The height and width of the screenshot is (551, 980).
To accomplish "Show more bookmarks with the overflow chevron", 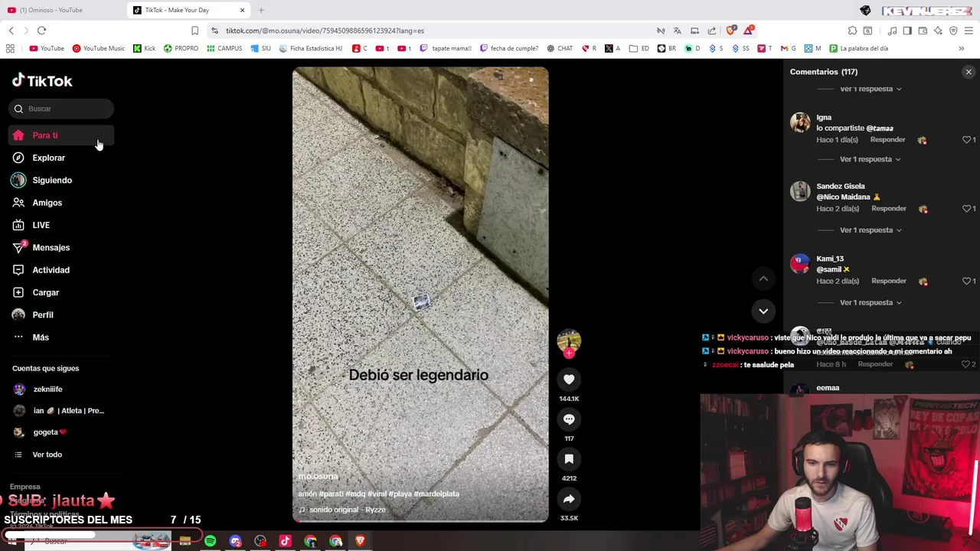I will tap(961, 48).
